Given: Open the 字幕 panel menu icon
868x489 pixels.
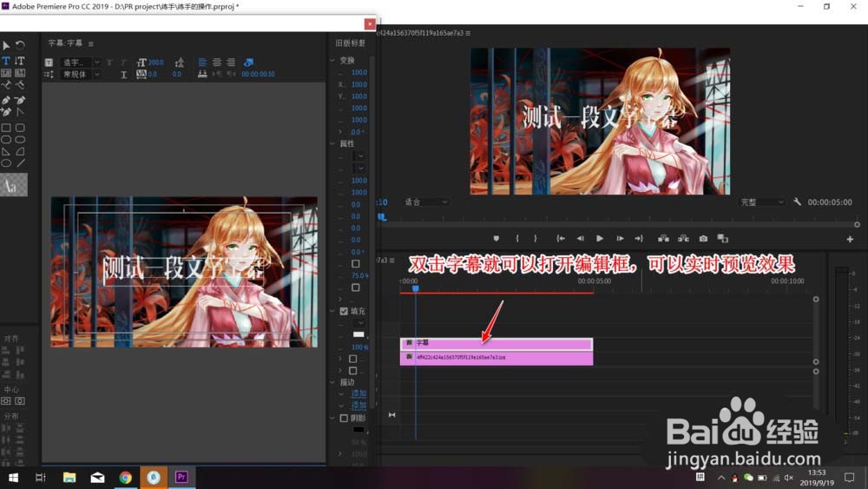Looking at the screenshot, I should (x=91, y=43).
